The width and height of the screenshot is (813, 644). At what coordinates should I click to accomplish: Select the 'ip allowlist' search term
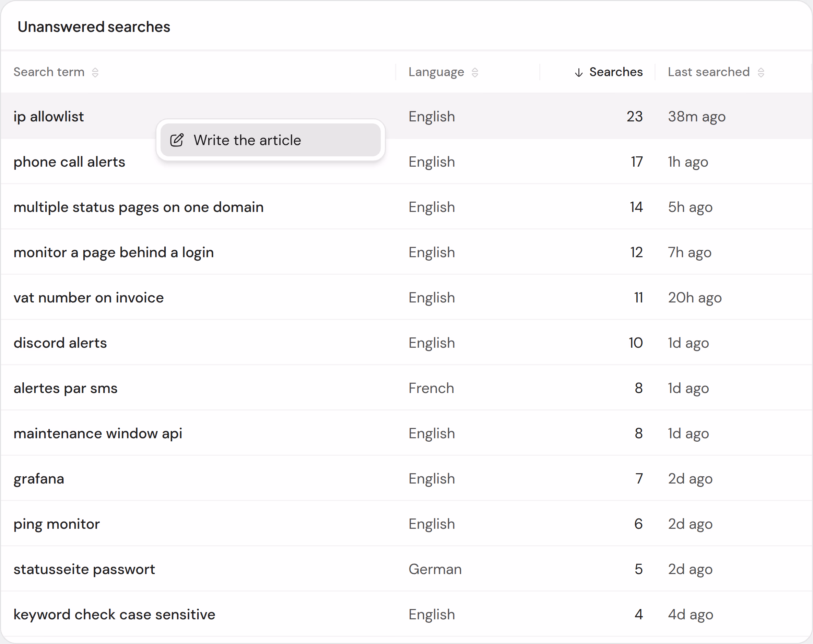(x=49, y=117)
